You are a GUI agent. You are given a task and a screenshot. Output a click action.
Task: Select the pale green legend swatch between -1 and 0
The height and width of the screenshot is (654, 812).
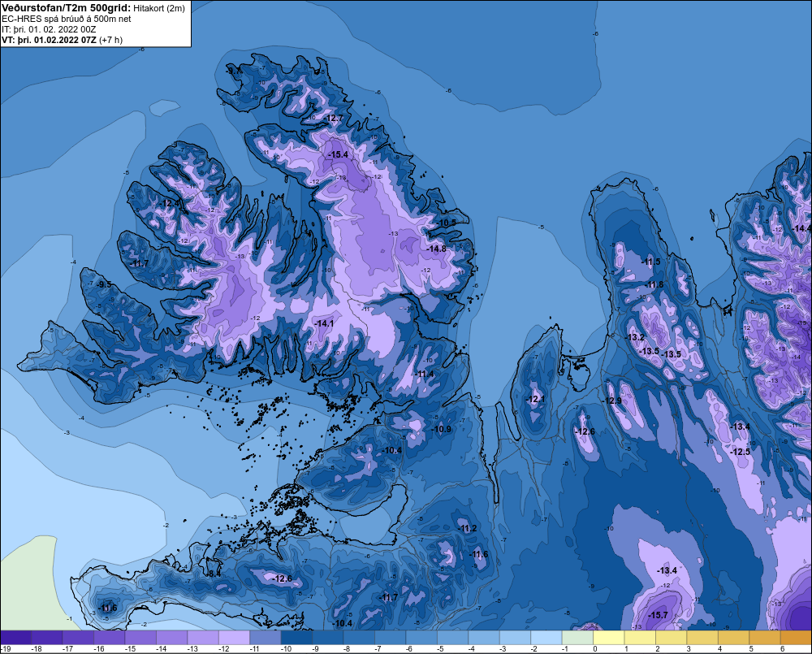pos(577,638)
